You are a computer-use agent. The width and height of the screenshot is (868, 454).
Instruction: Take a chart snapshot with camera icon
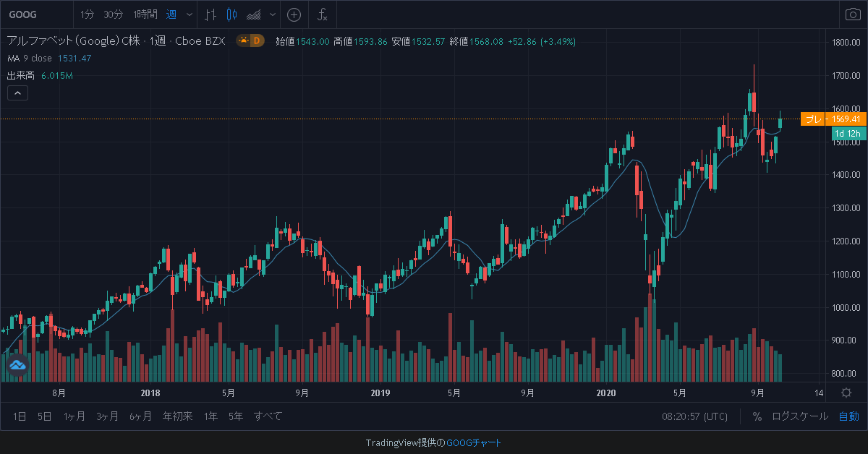854,14
